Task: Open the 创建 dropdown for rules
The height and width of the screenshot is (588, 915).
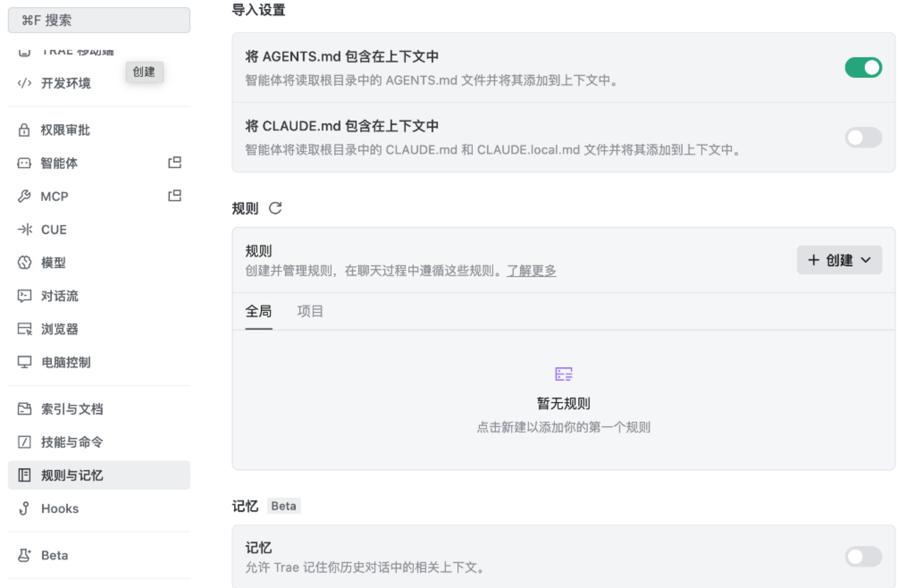Action: [x=839, y=260]
